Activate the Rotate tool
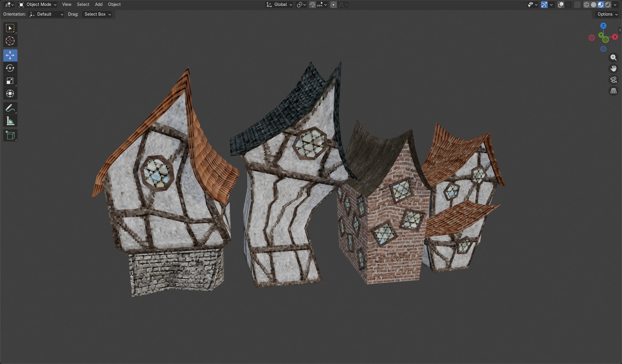 coord(10,68)
